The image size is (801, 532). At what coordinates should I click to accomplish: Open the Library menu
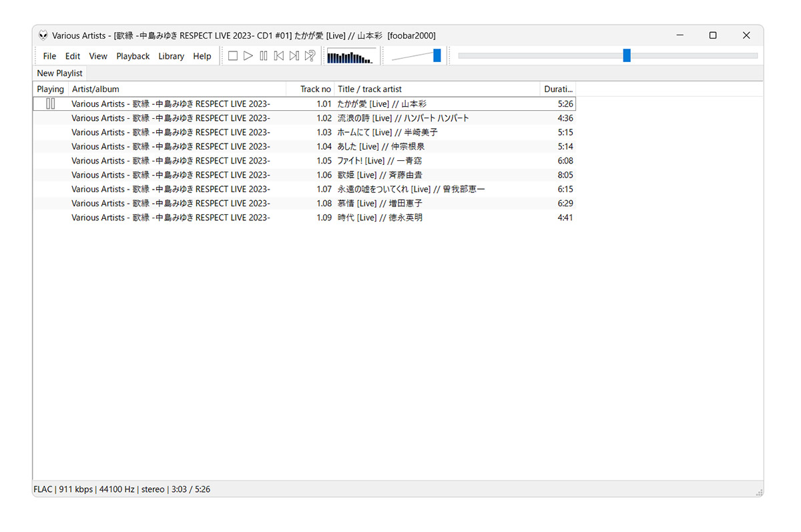[171, 56]
